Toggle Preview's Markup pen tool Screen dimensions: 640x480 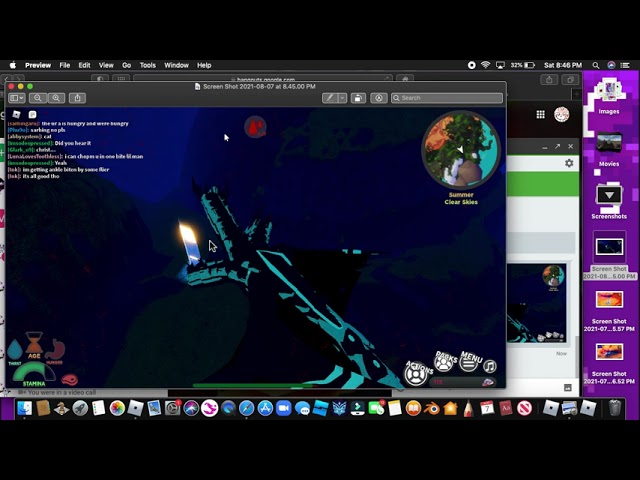click(x=330, y=98)
